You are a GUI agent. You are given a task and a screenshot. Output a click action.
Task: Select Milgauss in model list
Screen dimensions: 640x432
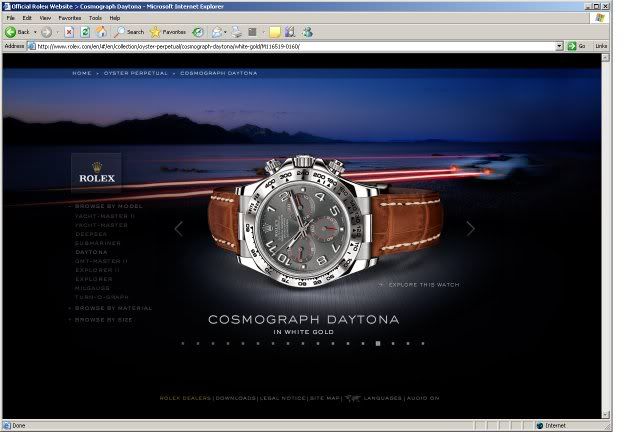point(92,288)
